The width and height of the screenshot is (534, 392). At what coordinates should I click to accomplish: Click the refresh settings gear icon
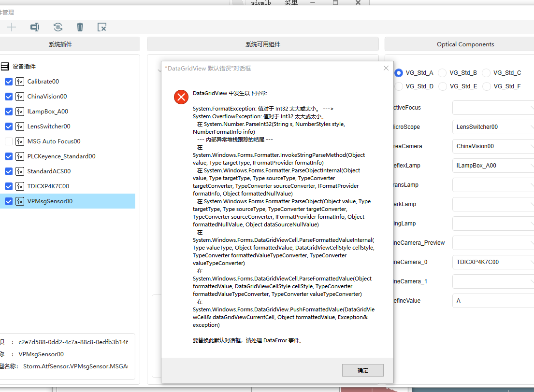click(x=58, y=27)
